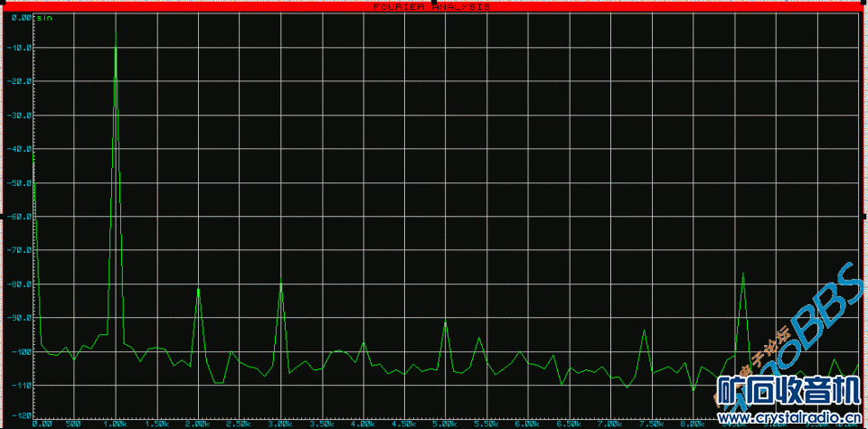Place cursor on the 1 kHz fundamental peak
This screenshot has width=868, height=429.
pos(116,33)
